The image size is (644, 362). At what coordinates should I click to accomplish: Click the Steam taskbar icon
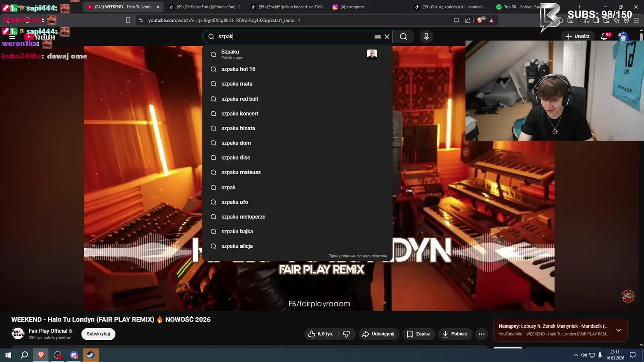pyautogui.click(x=91, y=355)
